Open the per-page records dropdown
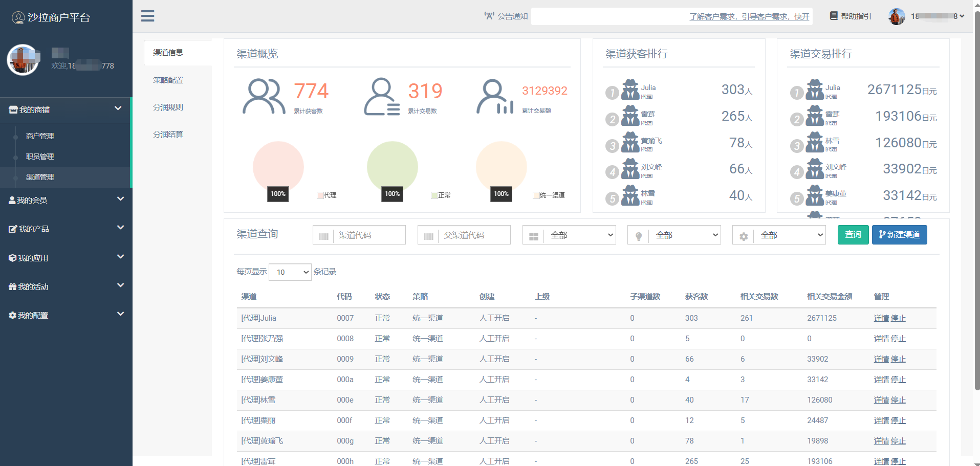This screenshot has width=980, height=466. coord(290,272)
